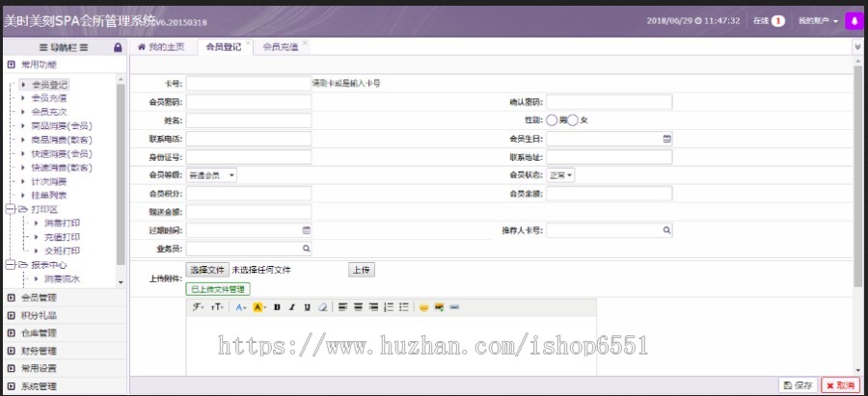Open the calendar for 会员生日 field

667,139
